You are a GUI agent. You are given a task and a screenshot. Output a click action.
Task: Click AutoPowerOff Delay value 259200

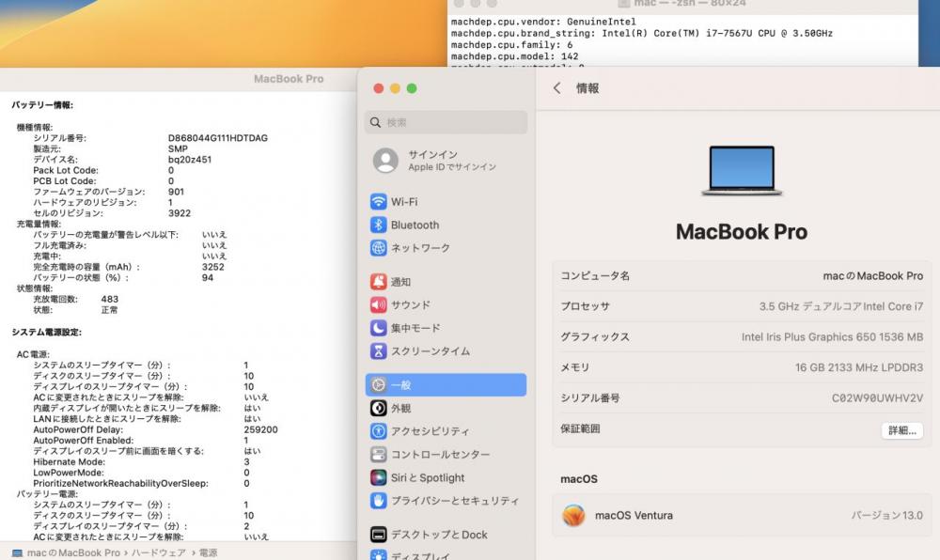(x=260, y=429)
